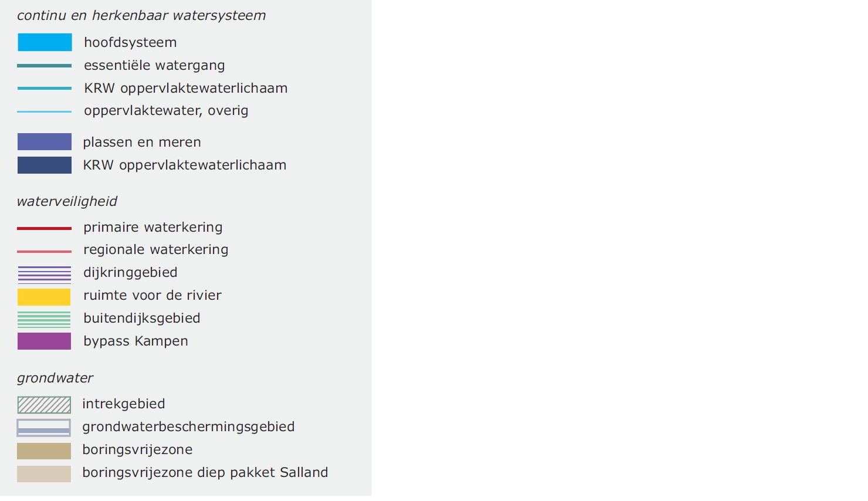This screenshot has height=501, width=868.
Task: Select the dijkringgebied purple striped symbol
Action: pos(45,275)
